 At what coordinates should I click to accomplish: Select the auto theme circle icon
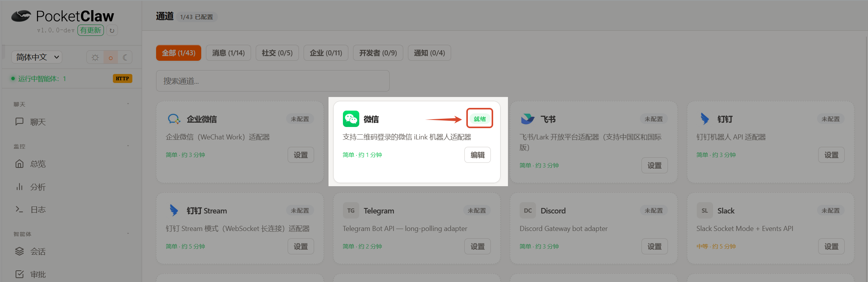pyautogui.click(x=111, y=58)
